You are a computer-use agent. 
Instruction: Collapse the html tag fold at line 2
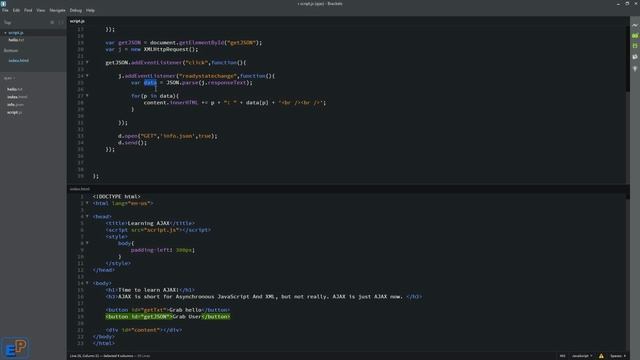[x=87, y=203]
